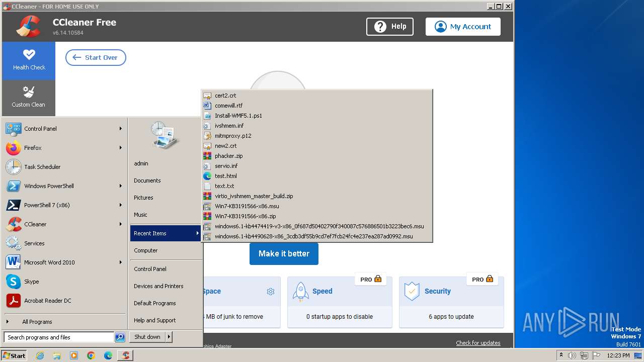Click the search magnifier button
Image resolution: width=644 pixels, height=362 pixels.
120,337
